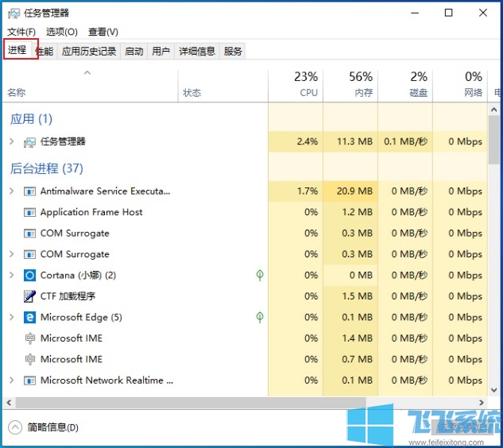Click the horizontal scrollbar right arrow
Viewport: 503px width, 448px height.
tap(482, 403)
